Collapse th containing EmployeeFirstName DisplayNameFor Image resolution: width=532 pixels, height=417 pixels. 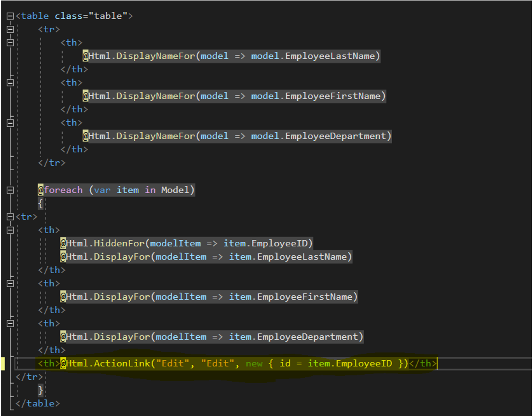point(10,83)
